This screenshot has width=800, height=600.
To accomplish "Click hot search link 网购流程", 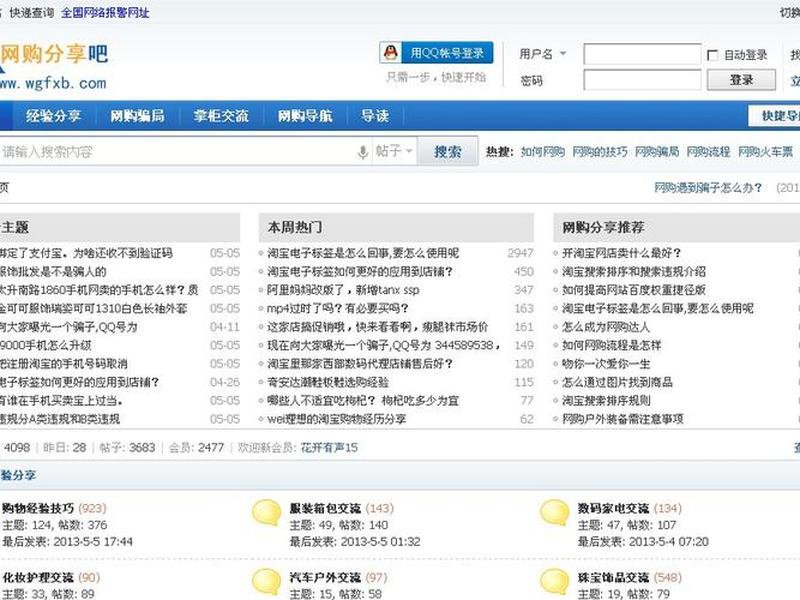I will pos(708,152).
